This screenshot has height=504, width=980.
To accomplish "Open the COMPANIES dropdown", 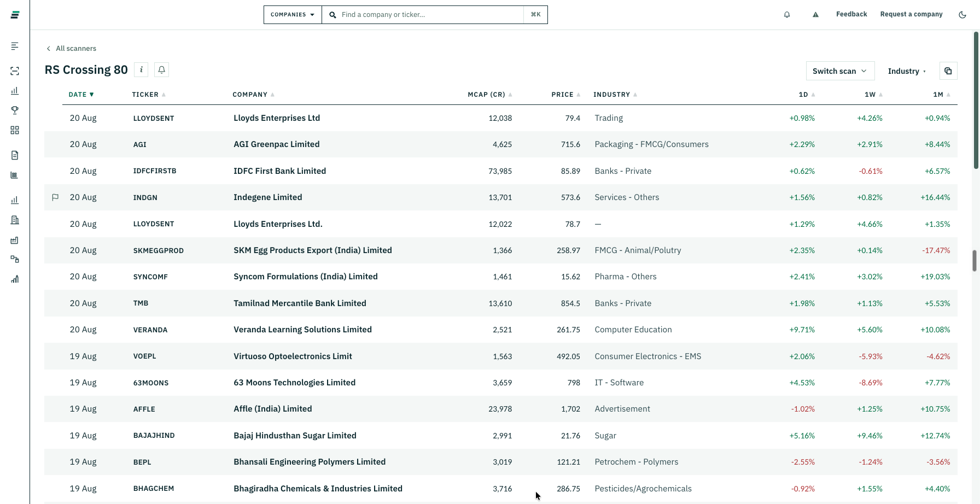I will tap(293, 15).
